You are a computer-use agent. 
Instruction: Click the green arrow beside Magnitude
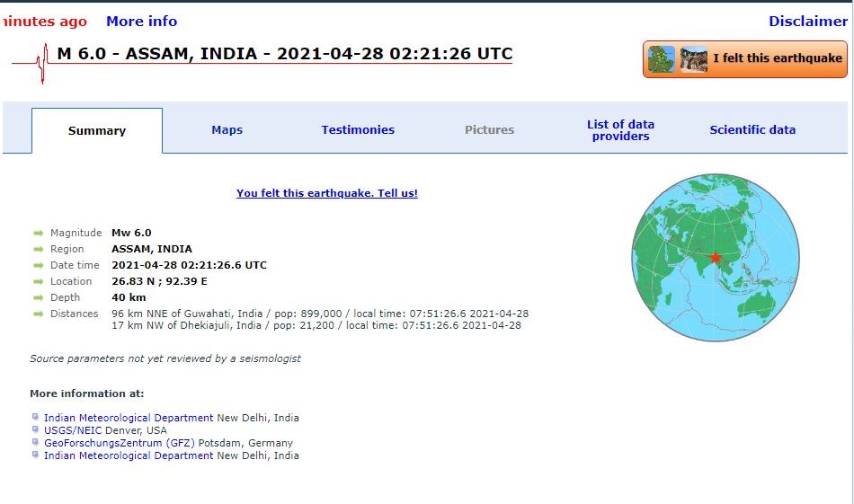(x=39, y=234)
